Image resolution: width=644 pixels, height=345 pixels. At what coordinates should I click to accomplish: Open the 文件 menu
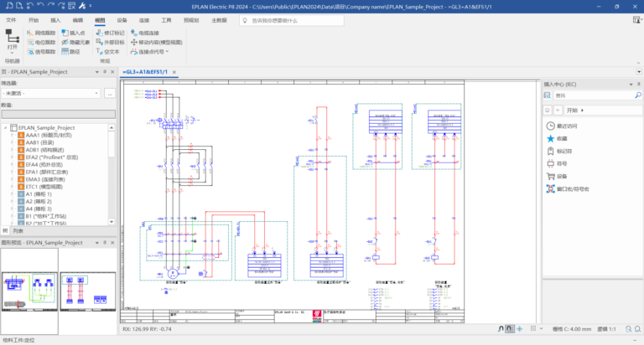[x=11, y=20]
